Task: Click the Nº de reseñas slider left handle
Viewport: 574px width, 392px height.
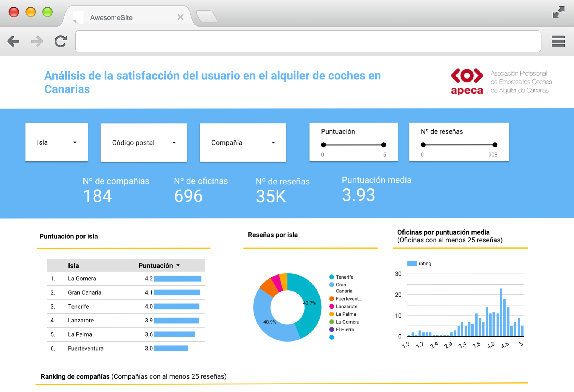Action: pyautogui.click(x=423, y=145)
